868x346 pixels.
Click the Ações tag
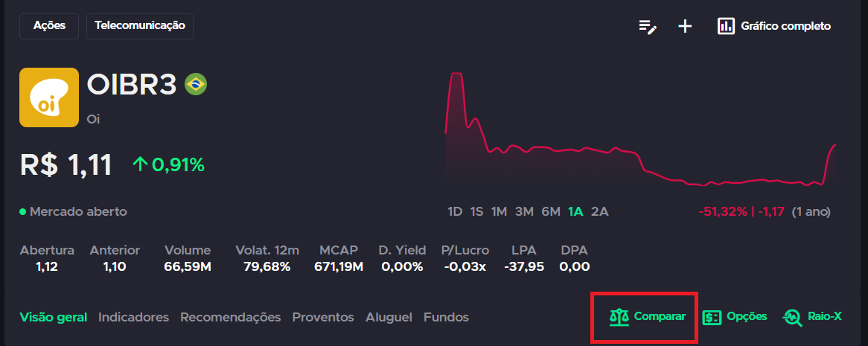tap(49, 26)
